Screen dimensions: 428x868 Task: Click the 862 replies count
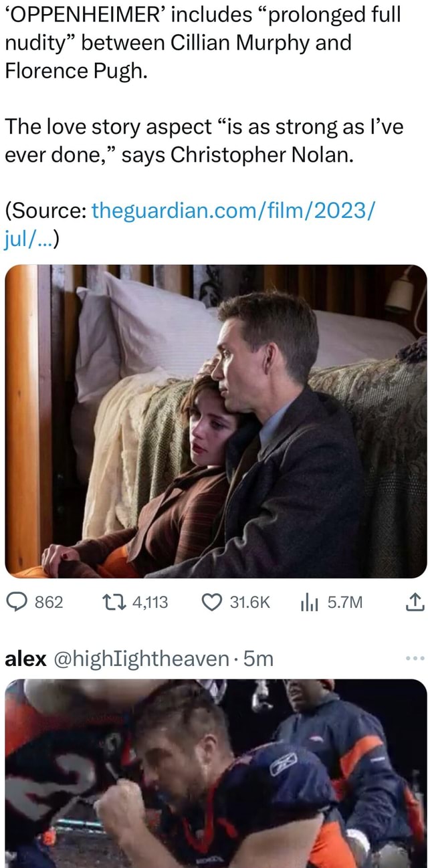(48, 602)
